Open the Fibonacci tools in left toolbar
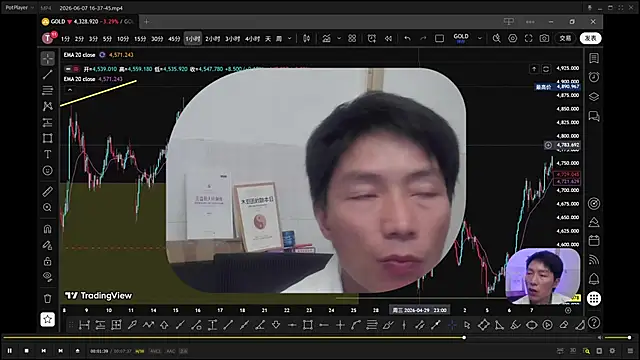 [x=48, y=90]
